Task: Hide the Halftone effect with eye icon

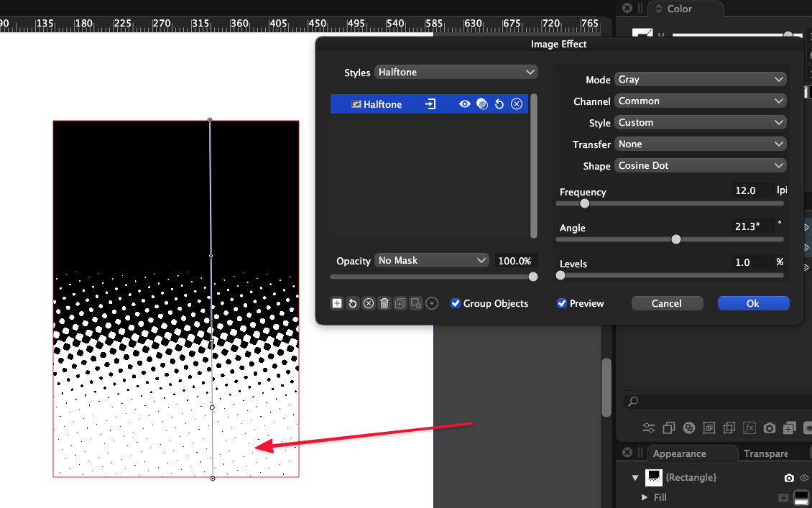Action: coord(465,104)
